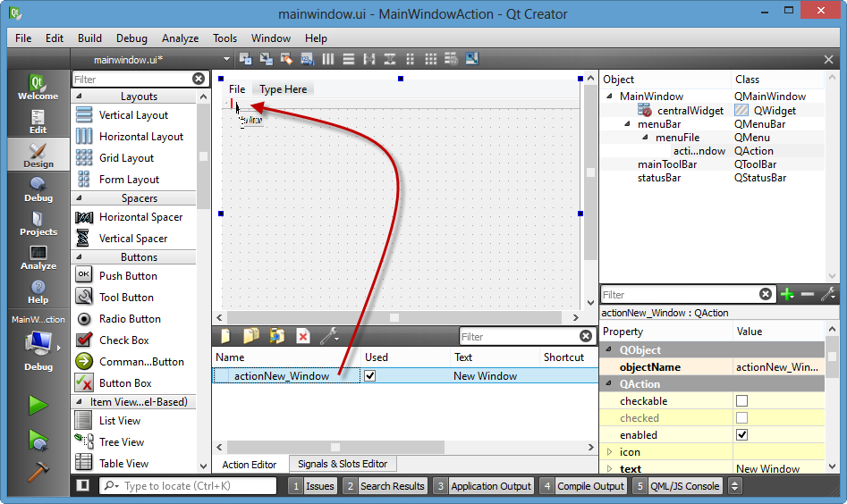The width and height of the screenshot is (847, 504).
Task: Collapse the Buttons widget category
Action: 80,256
